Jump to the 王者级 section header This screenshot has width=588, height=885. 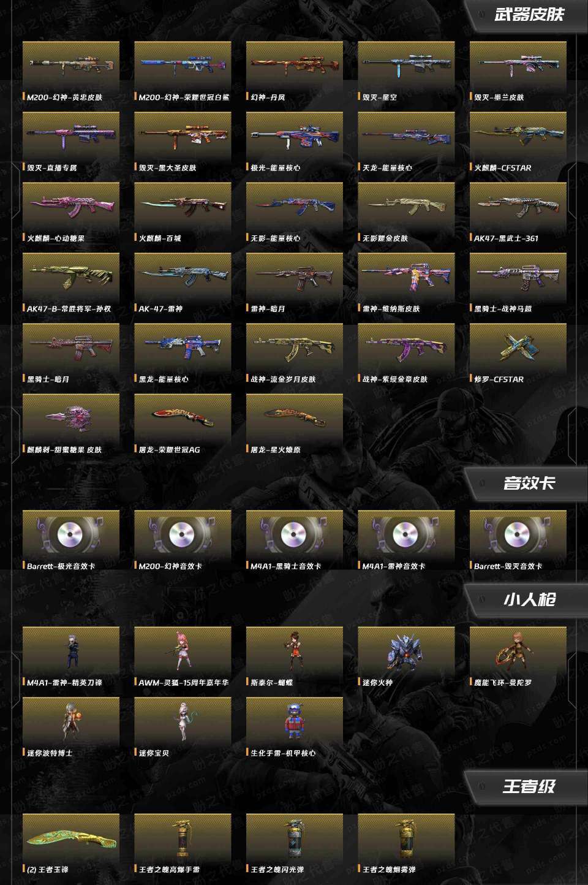click(529, 786)
